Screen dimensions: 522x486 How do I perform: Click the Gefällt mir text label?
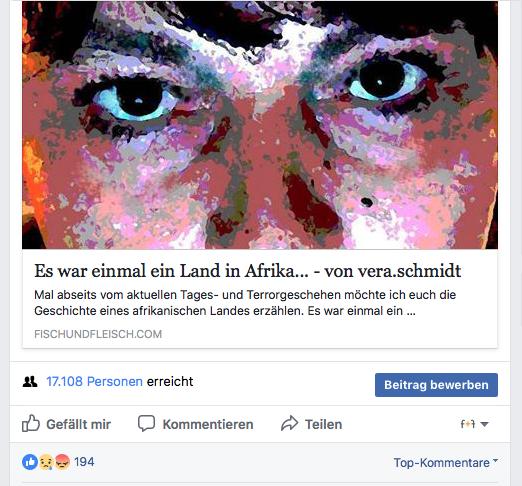(x=79, y=424)
